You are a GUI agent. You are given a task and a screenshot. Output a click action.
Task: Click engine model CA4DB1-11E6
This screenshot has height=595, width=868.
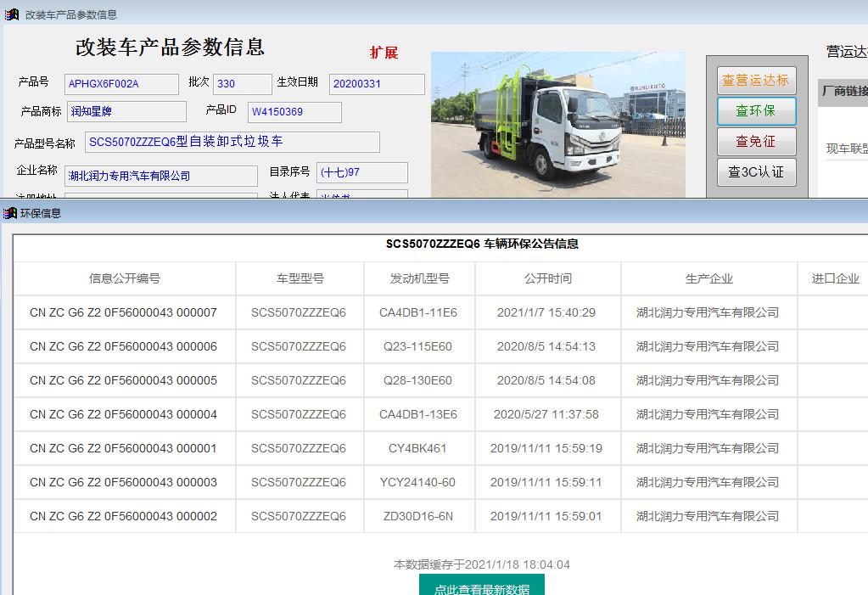[418, 312]
